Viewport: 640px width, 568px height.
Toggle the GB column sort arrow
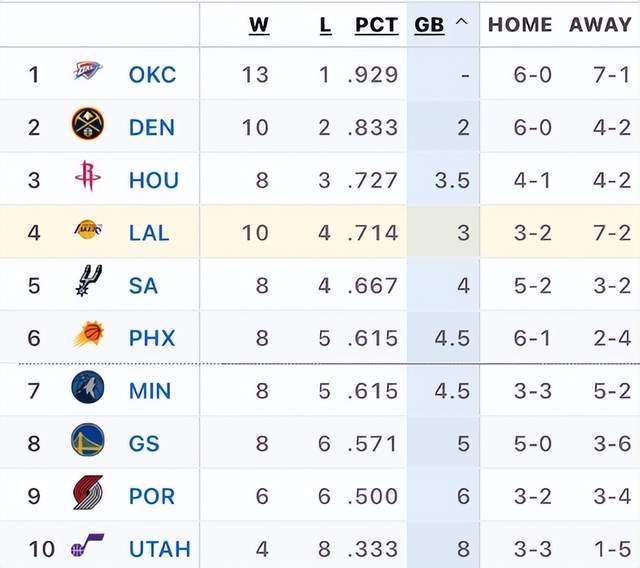pyautogui.click(x=460, y=24)
